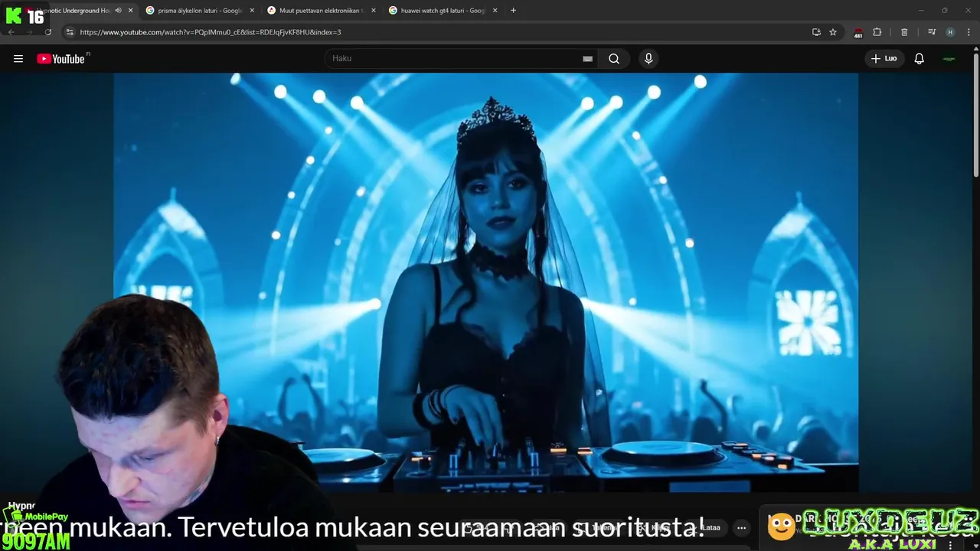Image resolution: width=980 pixels, height=551 pixels.
Task: Click the YouTube URL in address bar
Action: 211,32
